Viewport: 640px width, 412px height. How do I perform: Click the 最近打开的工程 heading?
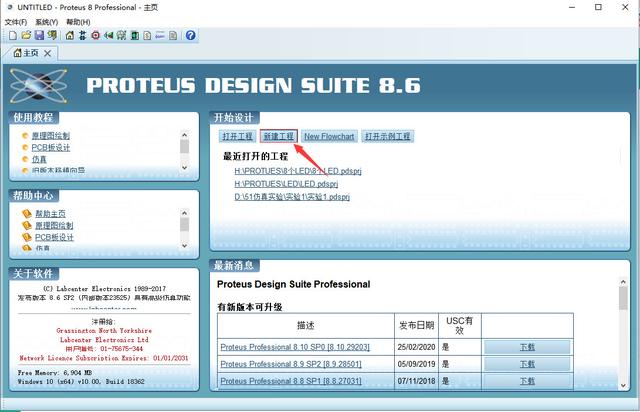click(256, 156)
